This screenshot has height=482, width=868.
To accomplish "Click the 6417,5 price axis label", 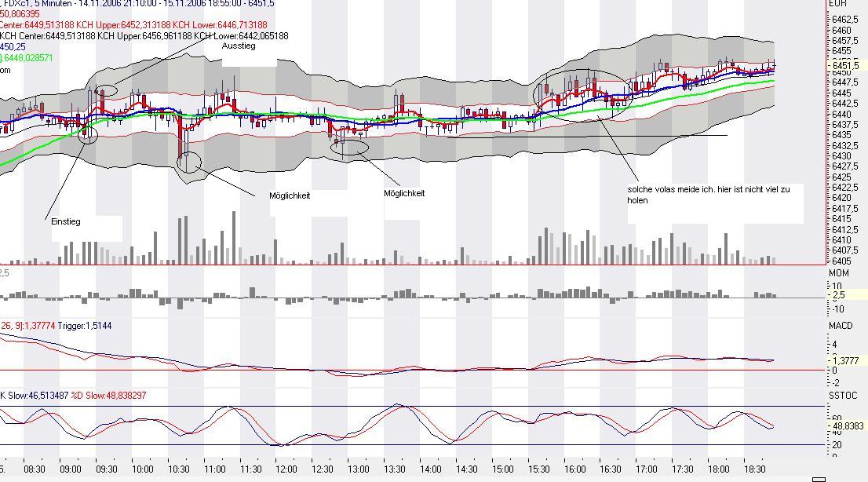I will pyautogui.click(x=844, y=209).
